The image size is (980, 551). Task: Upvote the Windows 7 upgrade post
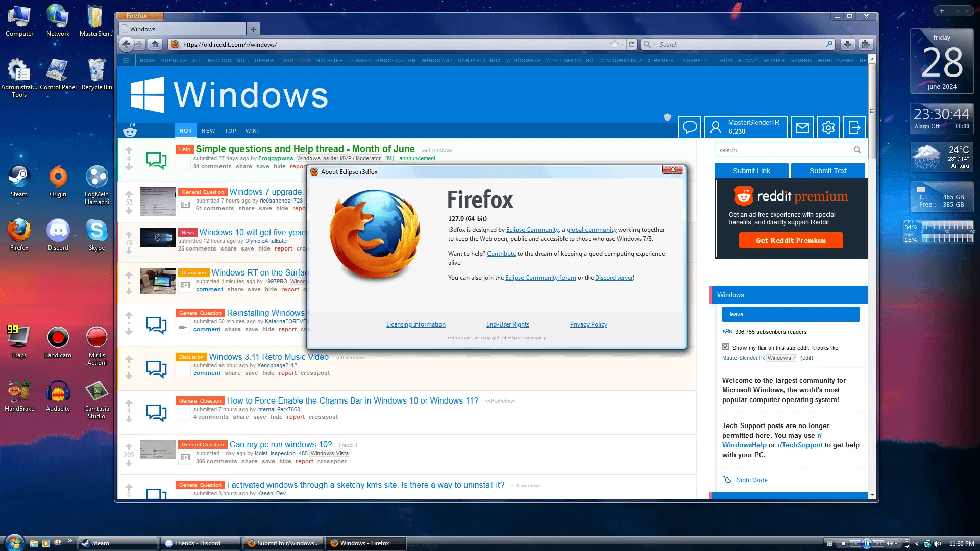click(x=129, y=194)
